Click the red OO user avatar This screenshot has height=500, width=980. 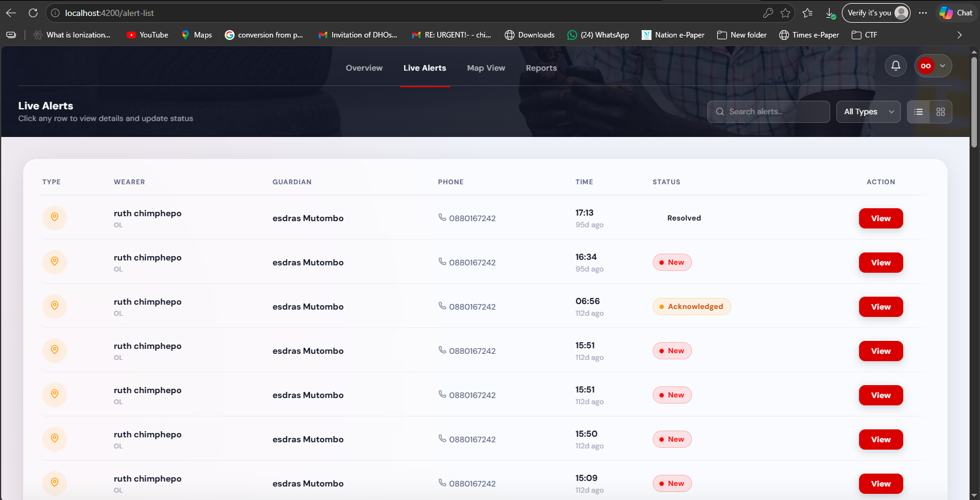coord(926,66)
